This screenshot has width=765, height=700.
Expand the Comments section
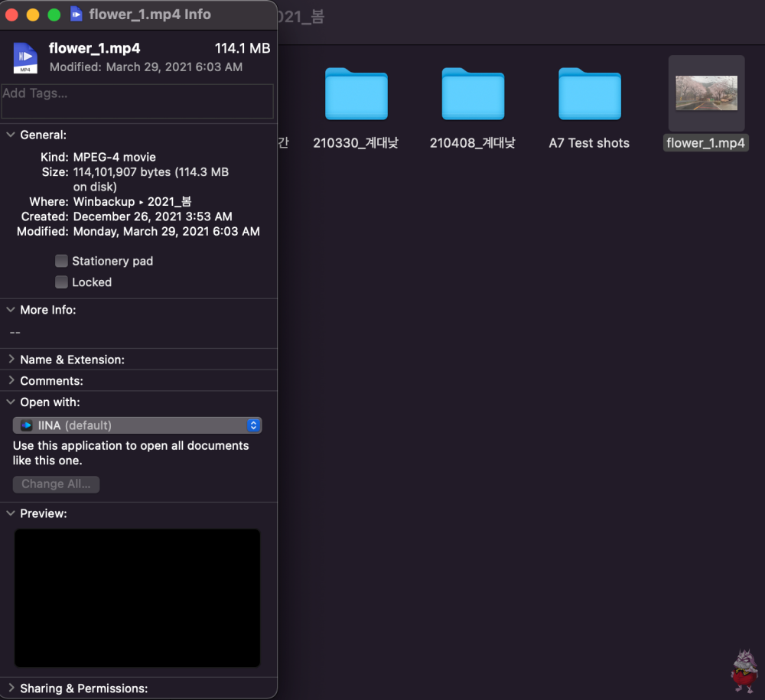click(11, 380)
